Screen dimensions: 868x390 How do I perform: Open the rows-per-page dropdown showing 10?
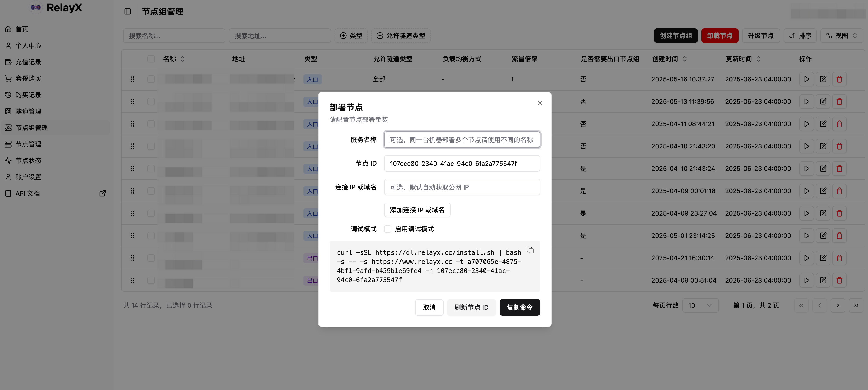pos(700,305)
